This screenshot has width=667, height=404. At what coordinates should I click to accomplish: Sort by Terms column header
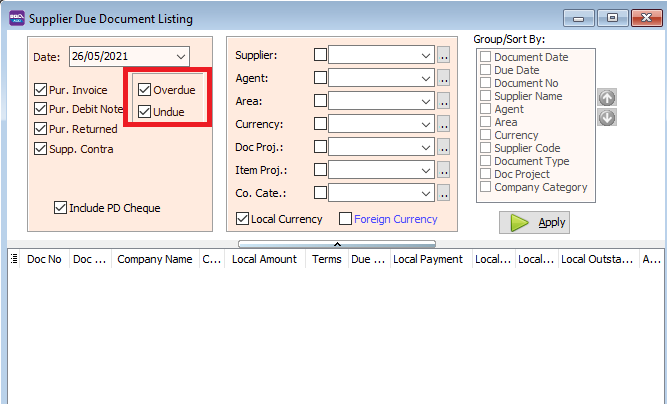click(327, 259)
